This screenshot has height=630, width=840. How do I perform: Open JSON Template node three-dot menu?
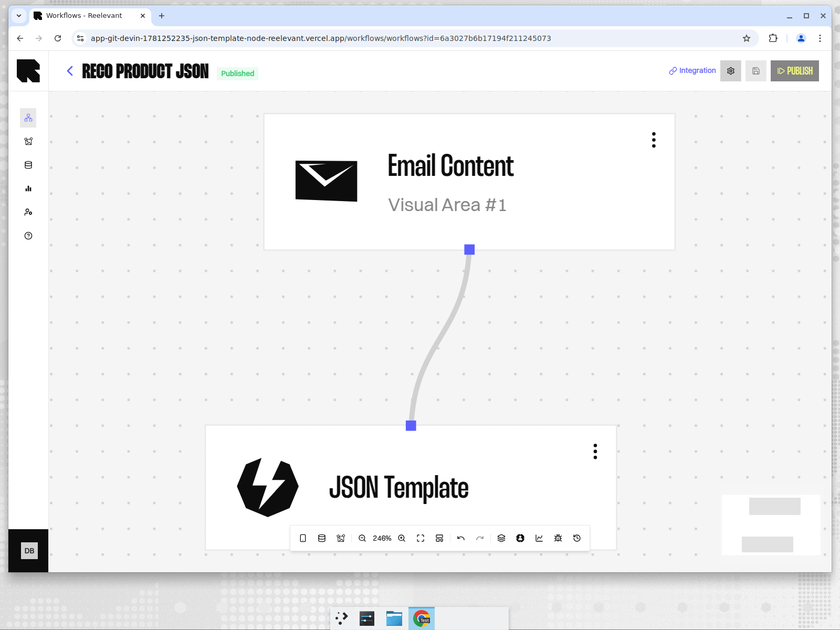click(x=595, y=451)
